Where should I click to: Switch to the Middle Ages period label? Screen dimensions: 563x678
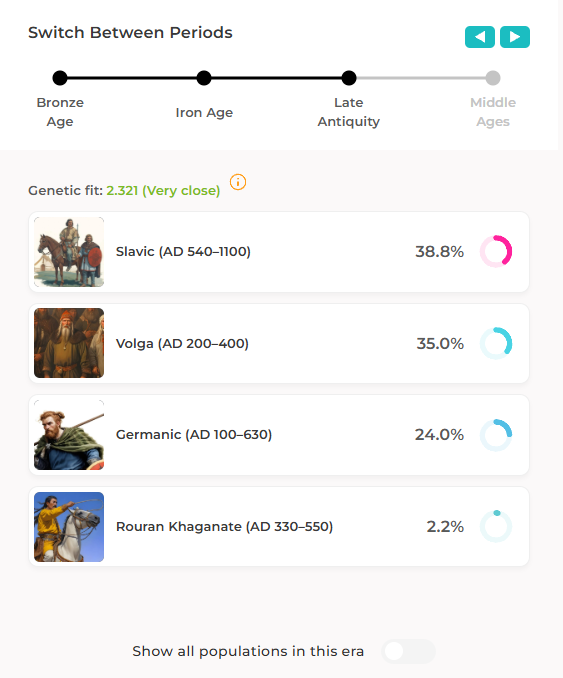coord(493,112)
